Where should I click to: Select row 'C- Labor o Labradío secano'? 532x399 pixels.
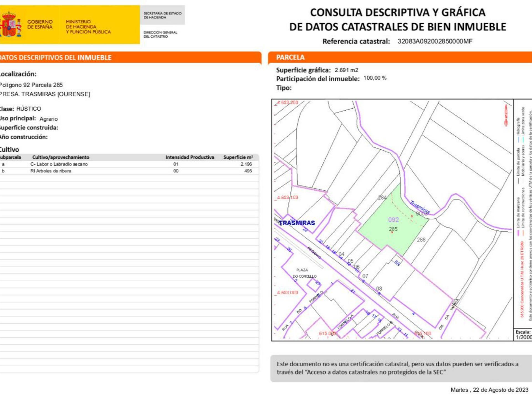coord(129,164)
